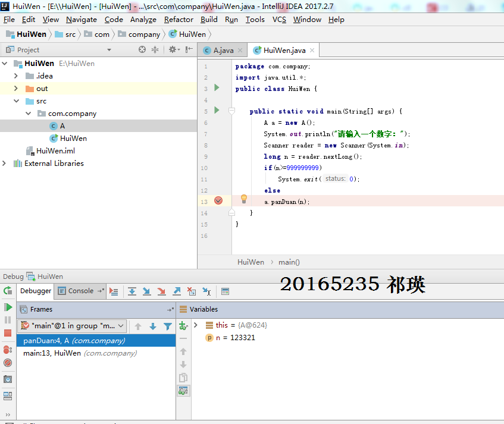Viewport: 504px width, 424px height.
Task: Select frame panDuan:4, A
Action: [x=96, y=341]
